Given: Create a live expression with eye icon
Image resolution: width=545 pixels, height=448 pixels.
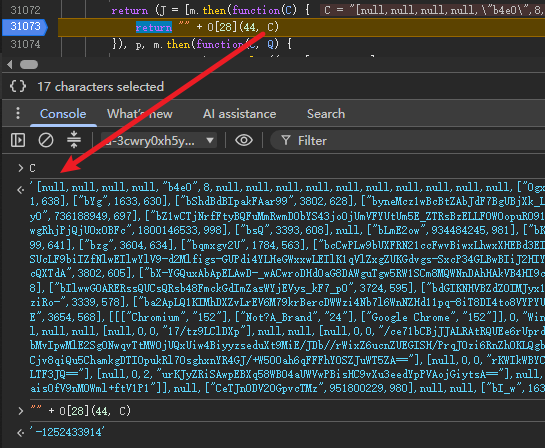Looking at the screenshot, I should click(x=244, y=140).
